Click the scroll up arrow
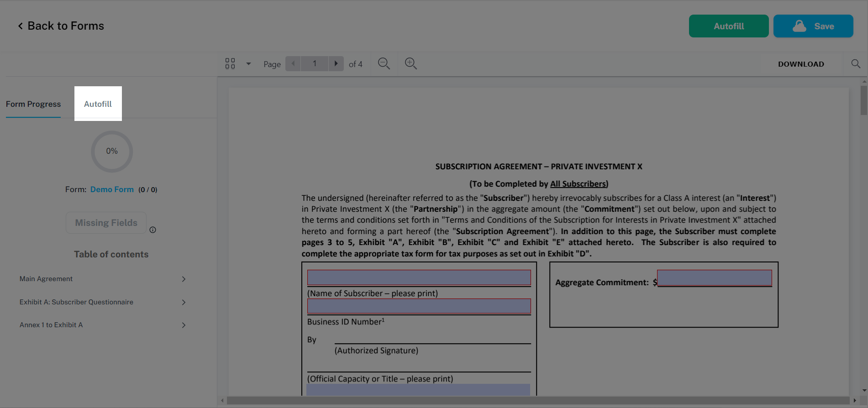Screen dimensions: 868x408 coord(863,81)
